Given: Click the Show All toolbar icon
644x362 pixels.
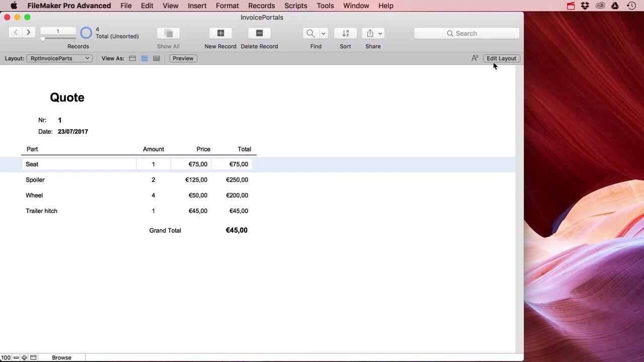Looking at the screenshot, I should click(169, 33).
